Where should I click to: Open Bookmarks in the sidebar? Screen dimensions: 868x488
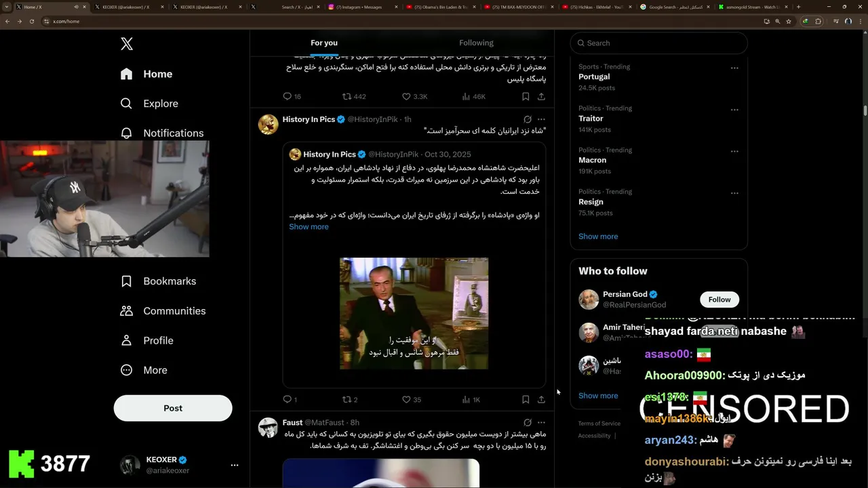158,281
